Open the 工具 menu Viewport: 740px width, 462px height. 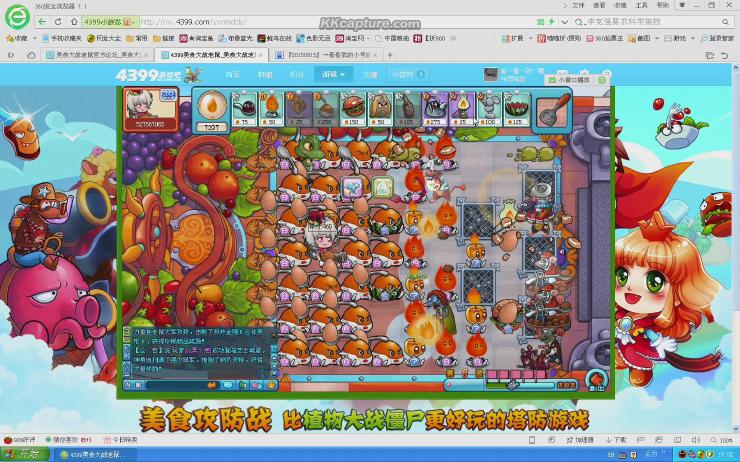tap(641, 5)
